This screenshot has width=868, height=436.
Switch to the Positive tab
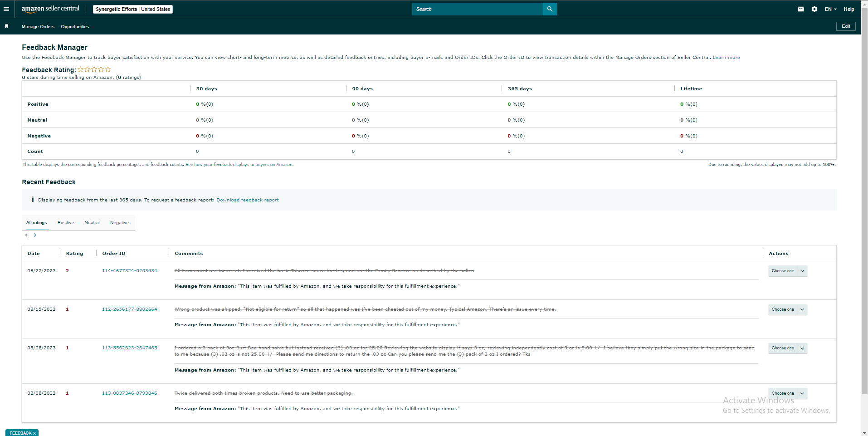(x=66, y=223)
